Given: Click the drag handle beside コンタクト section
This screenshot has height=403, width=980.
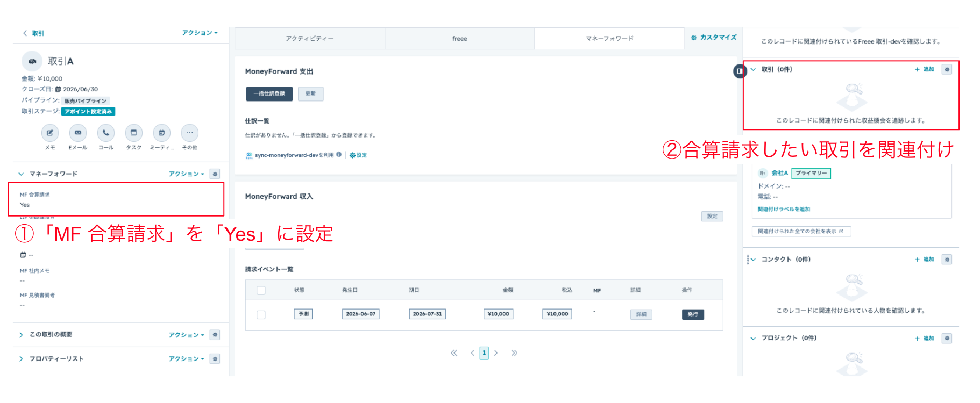Looking at the screenshot, I should (x=748, y=260).
